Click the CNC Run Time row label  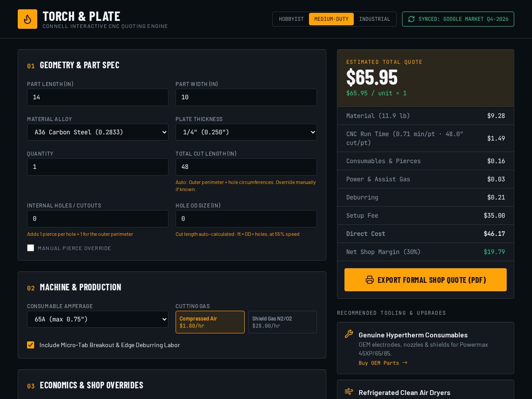click(x=405, y=138)
